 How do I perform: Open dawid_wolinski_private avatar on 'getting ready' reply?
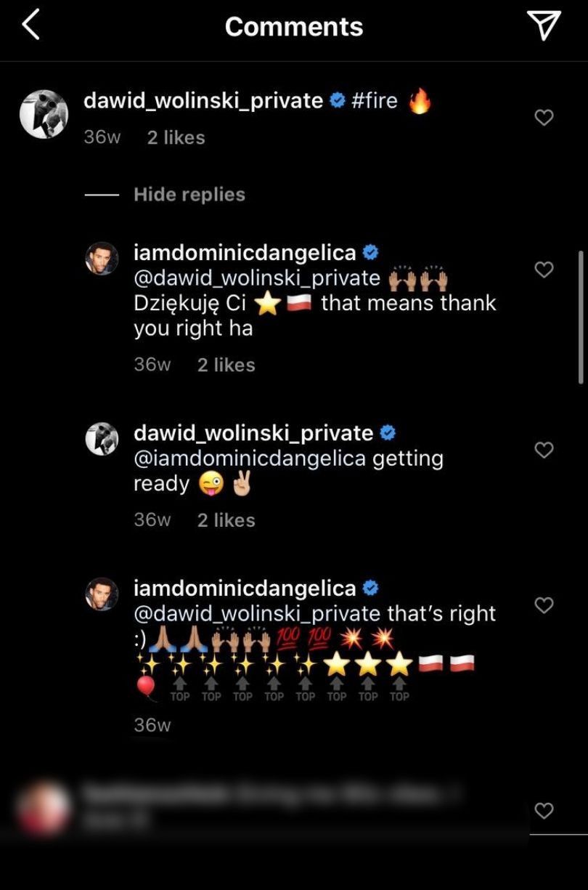coord(102,438)
